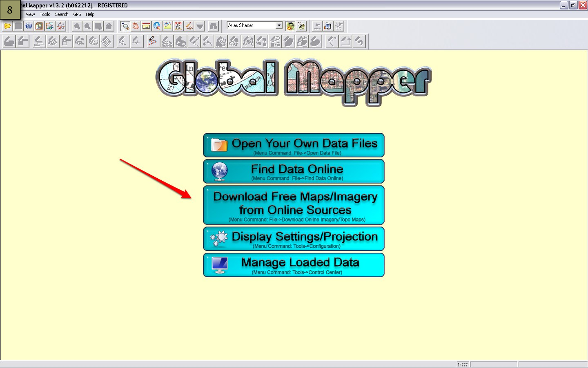Click the gray binoculars search toolbar icon
Image resolution: width=588 pixels, height=368 pixels.
point(214,26)
